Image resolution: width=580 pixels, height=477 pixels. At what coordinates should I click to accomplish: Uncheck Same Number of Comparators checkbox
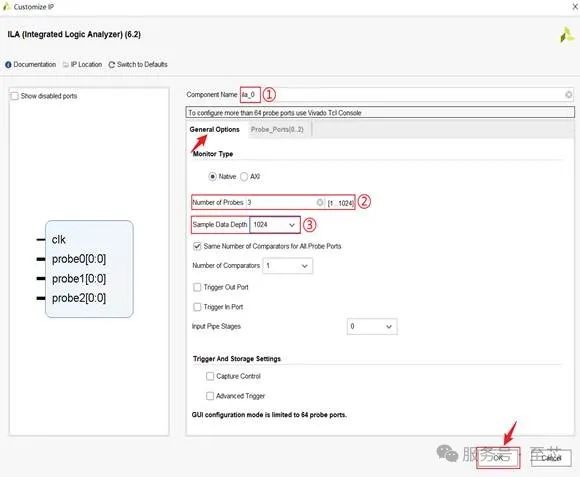coord(197,246)
